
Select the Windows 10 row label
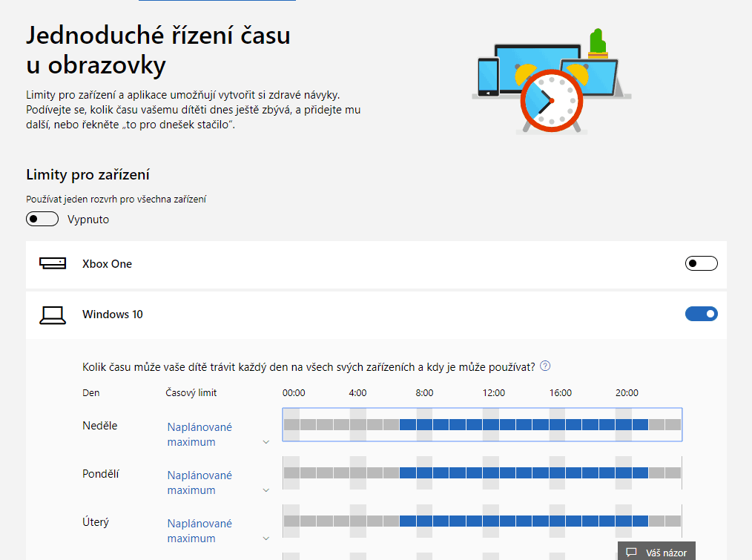(x=113, y=314)
